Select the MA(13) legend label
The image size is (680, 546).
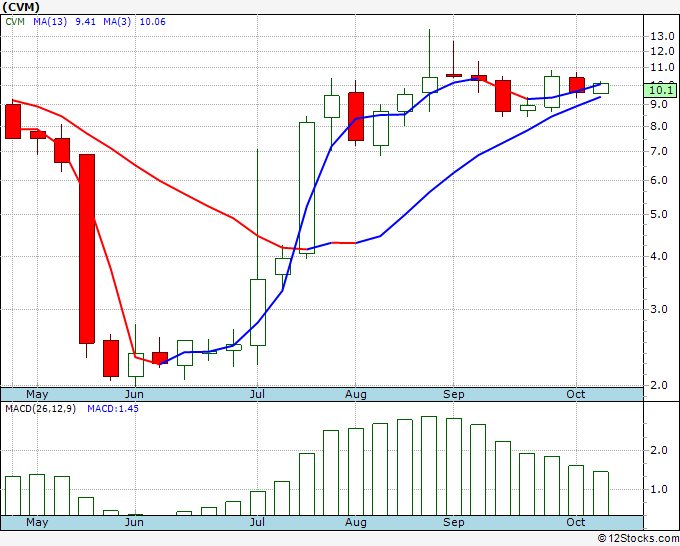(x=50, y=22)
